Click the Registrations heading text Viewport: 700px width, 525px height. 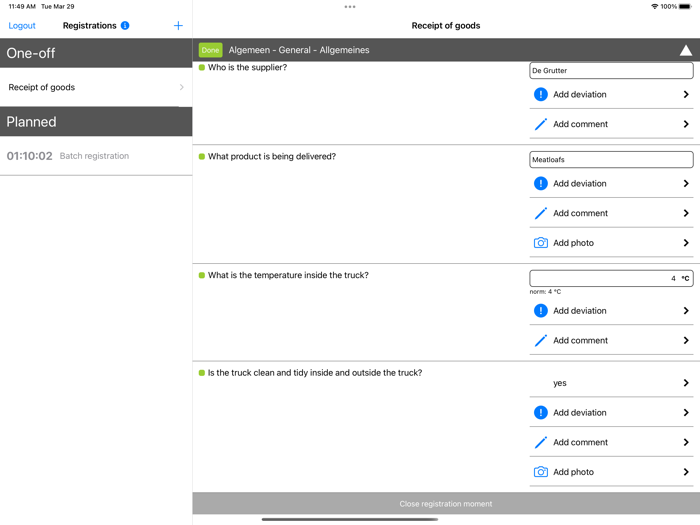tap(89, 25)
